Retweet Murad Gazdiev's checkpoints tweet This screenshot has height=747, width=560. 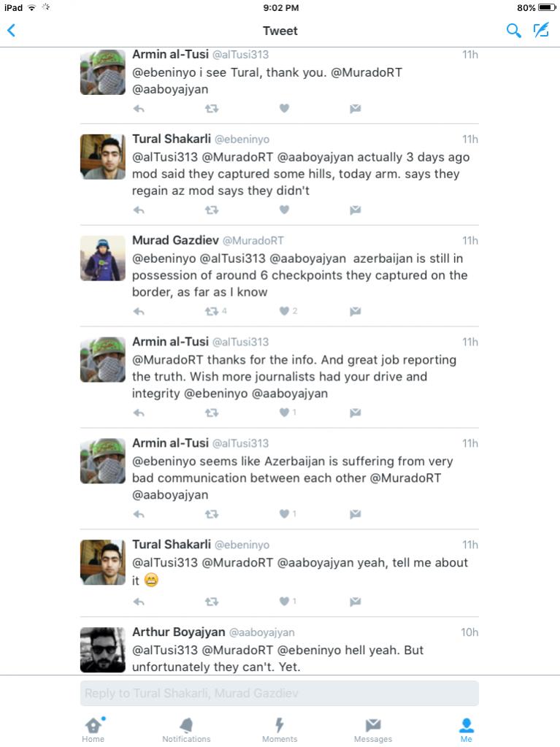212,311
